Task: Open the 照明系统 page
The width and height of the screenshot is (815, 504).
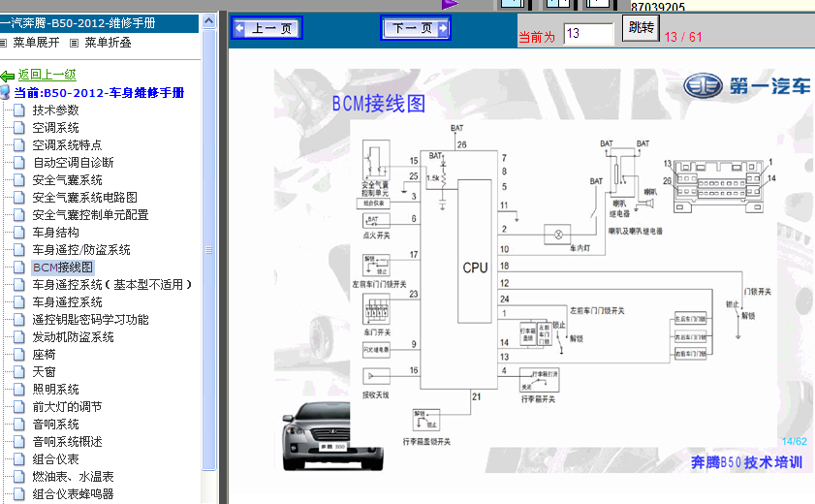Action: pos(55,390)
